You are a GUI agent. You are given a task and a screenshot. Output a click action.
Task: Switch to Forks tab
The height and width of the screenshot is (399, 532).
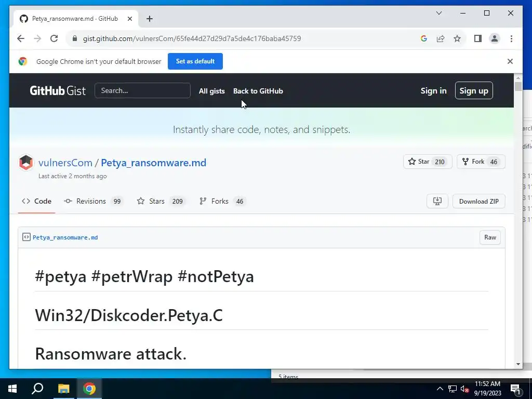(x=222, y=201)
